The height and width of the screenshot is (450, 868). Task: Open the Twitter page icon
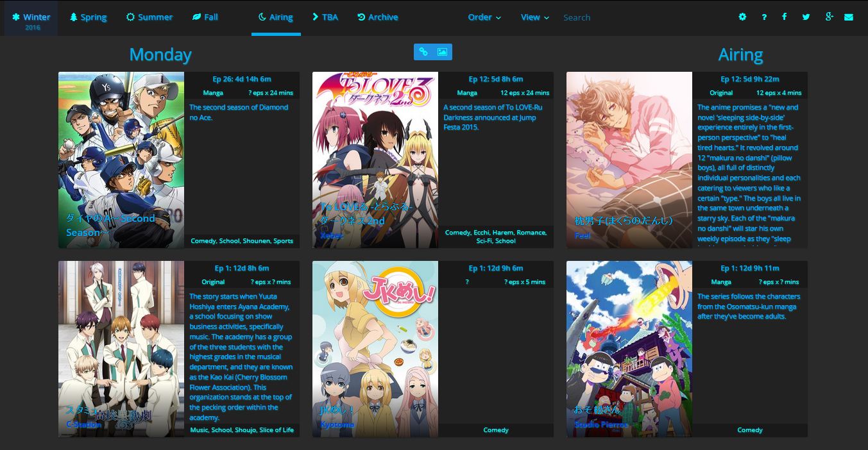806,17
